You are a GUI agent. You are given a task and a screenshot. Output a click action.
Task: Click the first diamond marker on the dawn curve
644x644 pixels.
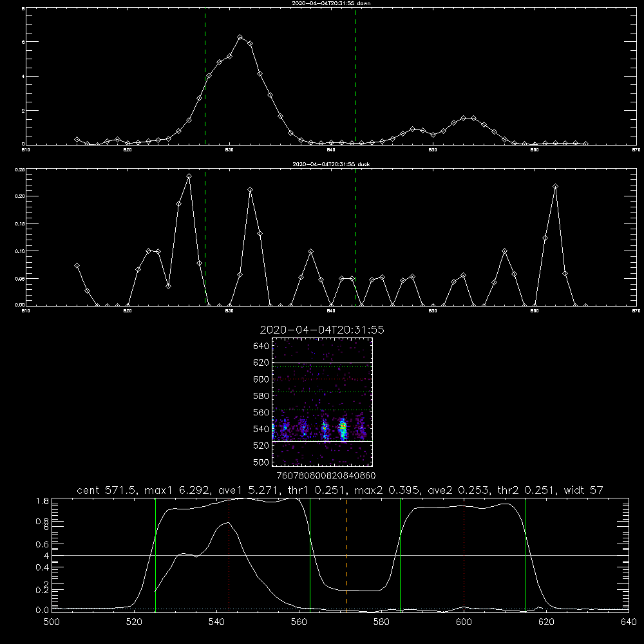click(x=77, y=140)
